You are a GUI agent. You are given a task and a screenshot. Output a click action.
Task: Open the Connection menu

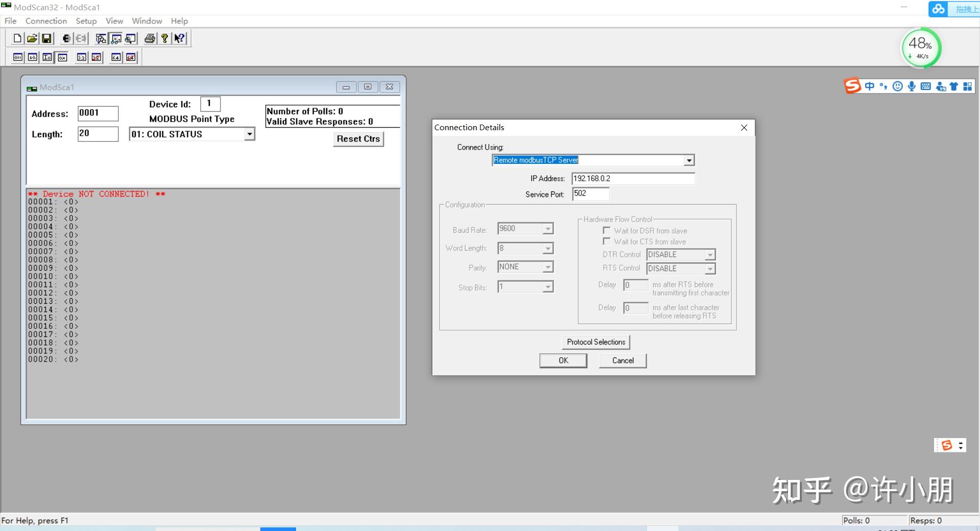(x=46, y=21)
